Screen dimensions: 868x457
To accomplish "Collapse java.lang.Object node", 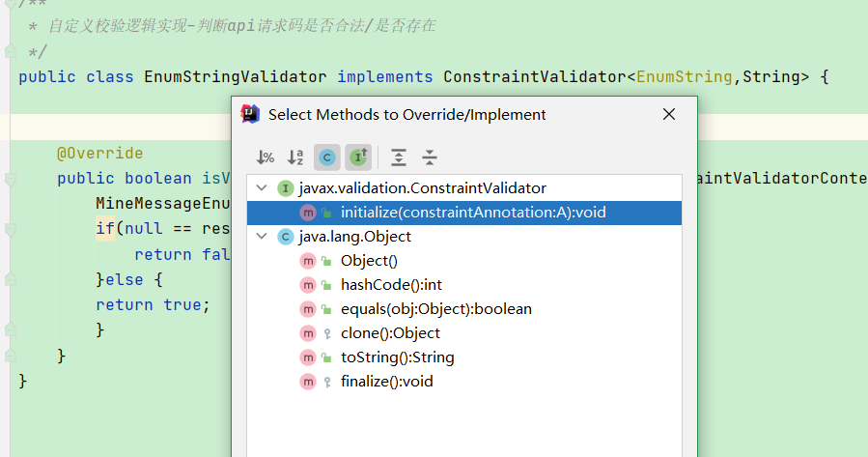I will click(x=262, y=237).
